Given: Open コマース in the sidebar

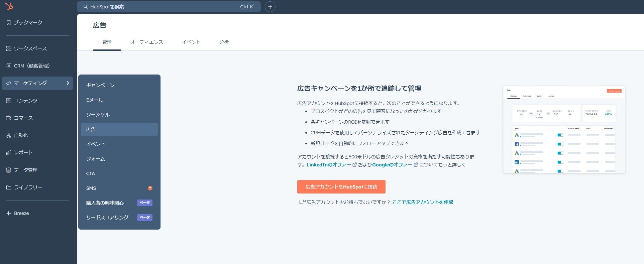Looking at the screenshot, I should (x=37, y=118).
